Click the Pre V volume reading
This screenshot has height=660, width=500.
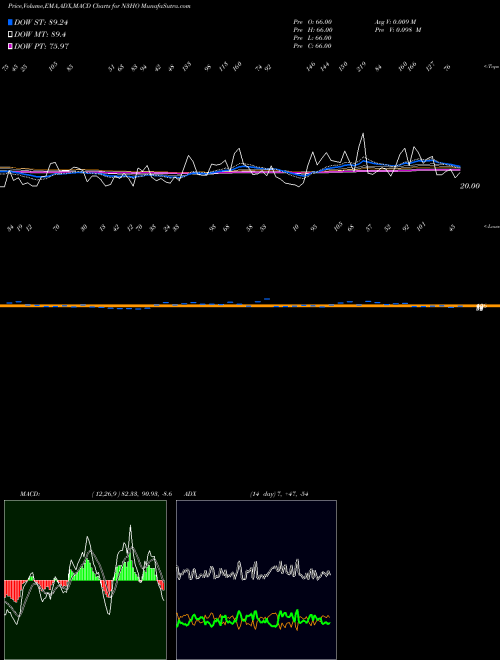[x=398, y=30]
